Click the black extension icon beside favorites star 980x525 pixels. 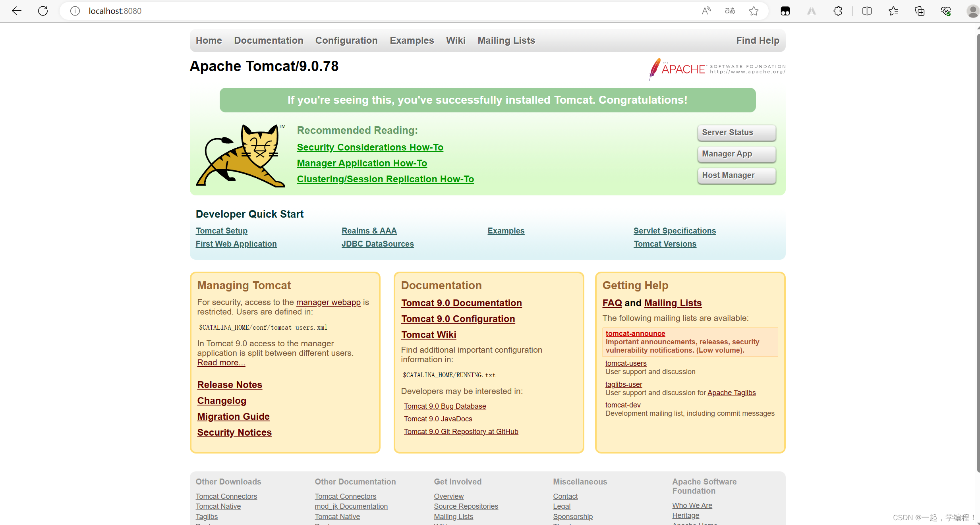pyautogui.click(x=785, y=11)
